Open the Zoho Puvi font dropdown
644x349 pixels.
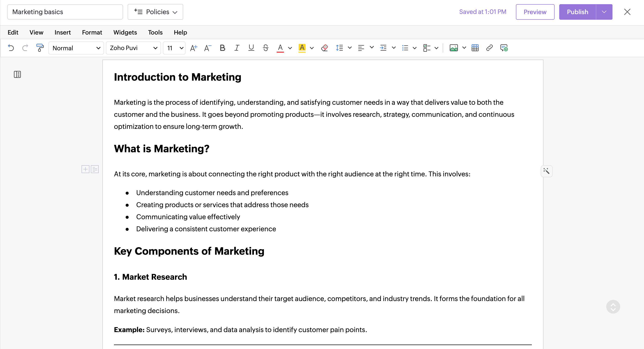(133, 48)
